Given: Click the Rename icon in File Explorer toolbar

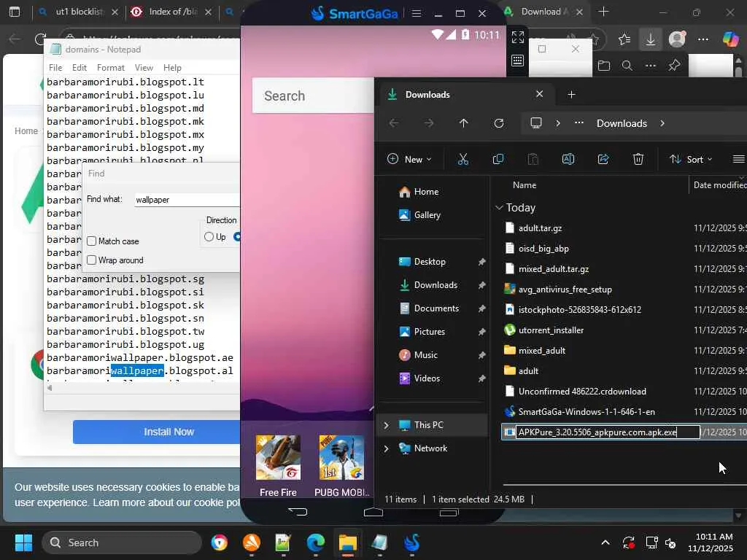Looking at the screenshot, I should click(x=568, y=159).
